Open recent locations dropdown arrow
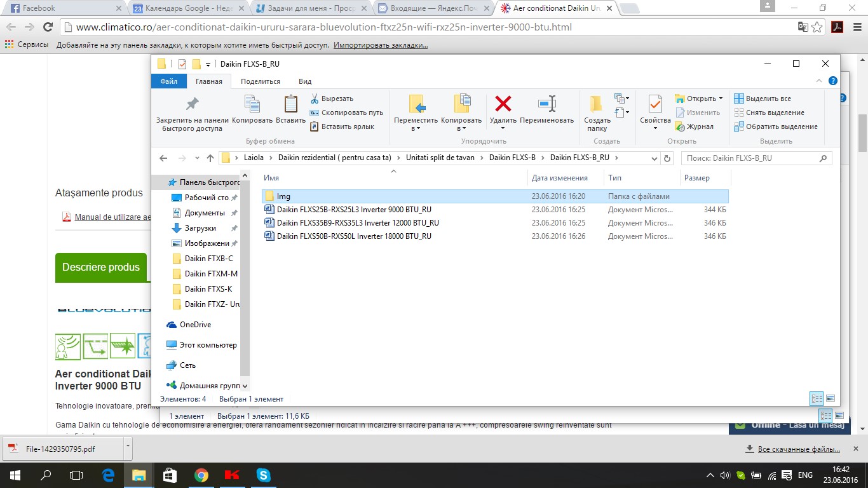The width and height of the screenshot is (868, 488). pyautogui.click(x=198, y=158)
